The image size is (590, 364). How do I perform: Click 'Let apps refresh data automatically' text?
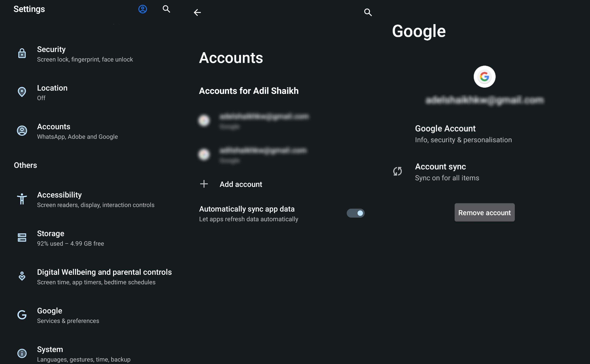(x=249, y=219)
